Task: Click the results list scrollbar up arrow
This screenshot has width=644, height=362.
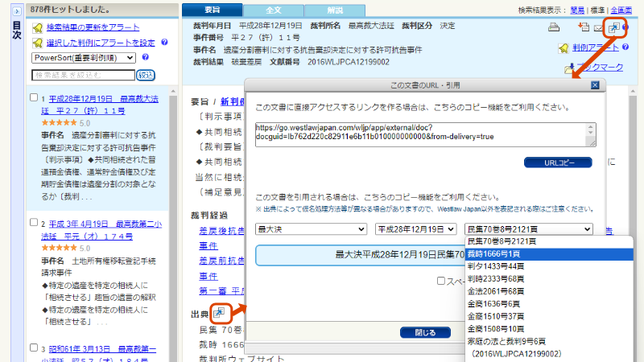Action: [173, 91]
